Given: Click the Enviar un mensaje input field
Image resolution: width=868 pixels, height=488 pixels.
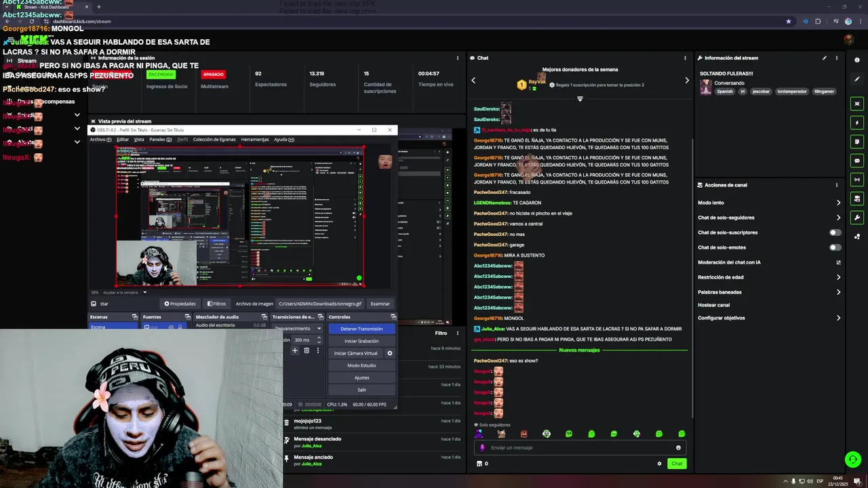Looking at the screenshot, I should tap(580, 447).
